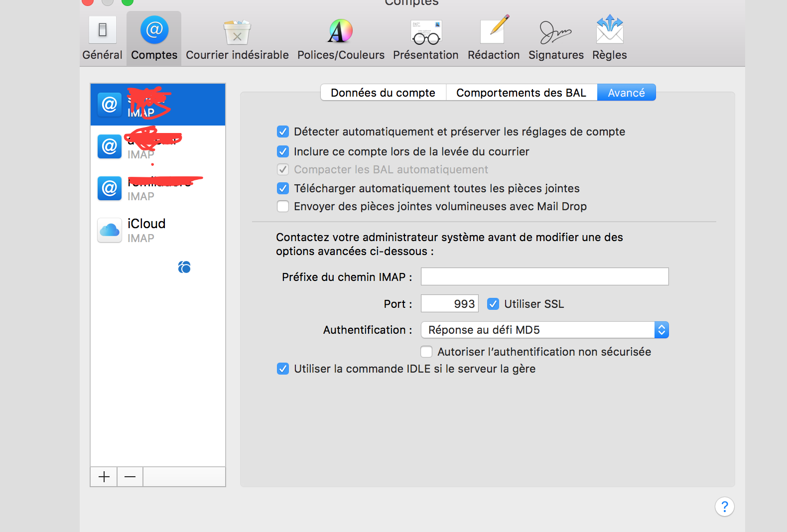Viewport: 787px width, 532px height.
Task: Click the minus button to remove account
Action: tap(130, 477)
